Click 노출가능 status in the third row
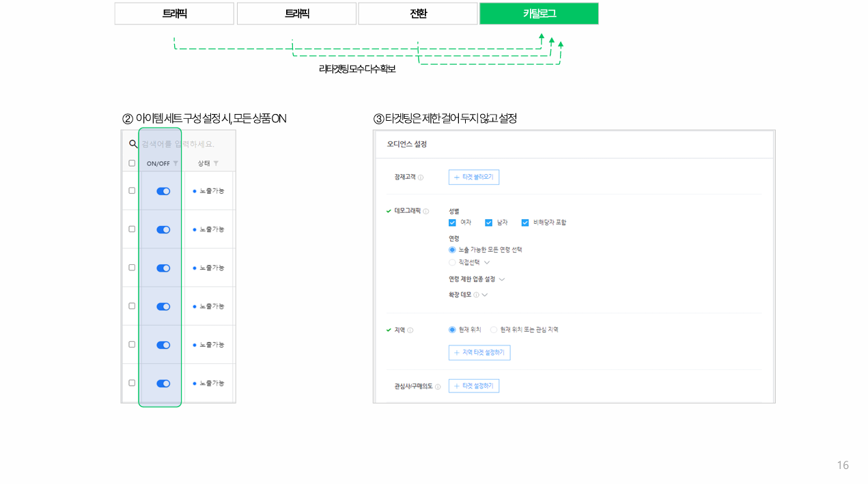868x484 pixels. point(212,268)
